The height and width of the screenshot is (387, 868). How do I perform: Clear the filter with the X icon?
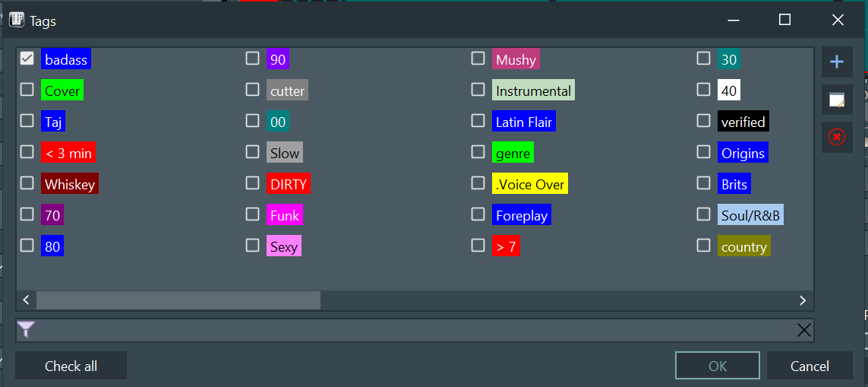coord(803,331)
